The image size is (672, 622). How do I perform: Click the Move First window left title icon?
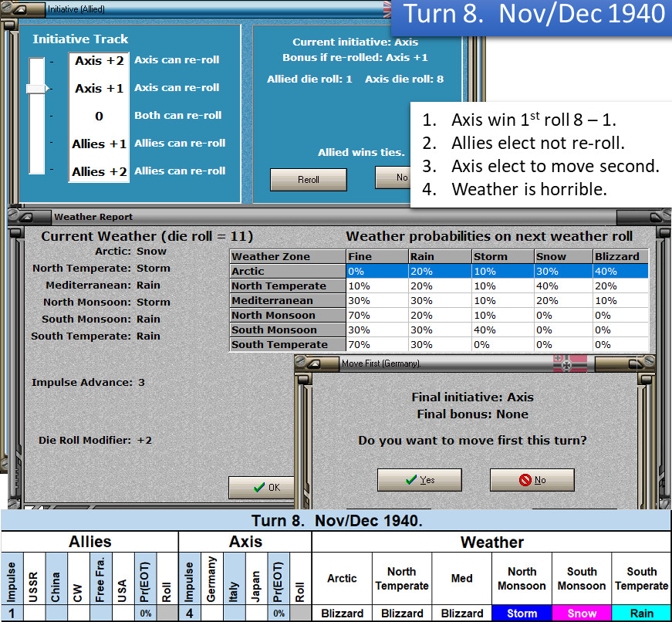point(314,364)
